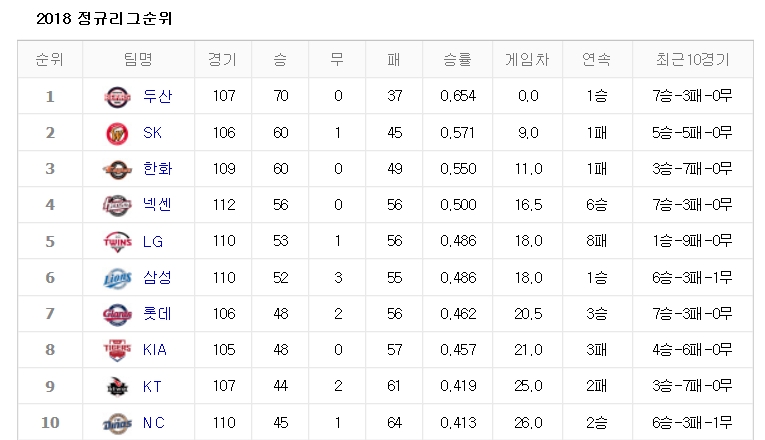
Task: Open the 두산 team link
Action: click(x=157, y=96)
